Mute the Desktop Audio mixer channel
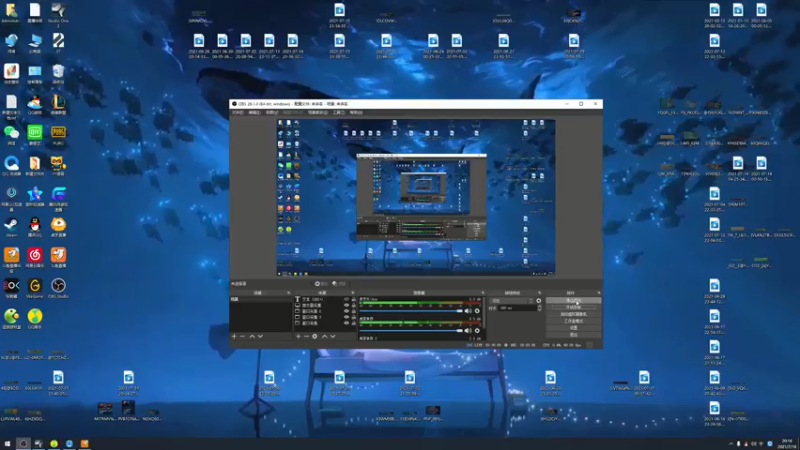Image resolution: width=800 pixels, height=450 pixels. pos(468,331)
